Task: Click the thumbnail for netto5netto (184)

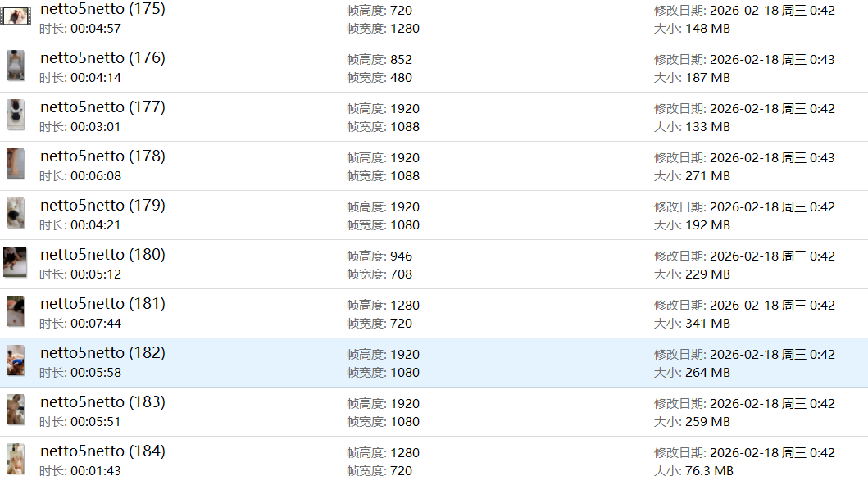Action: click(x=16, y=459)
